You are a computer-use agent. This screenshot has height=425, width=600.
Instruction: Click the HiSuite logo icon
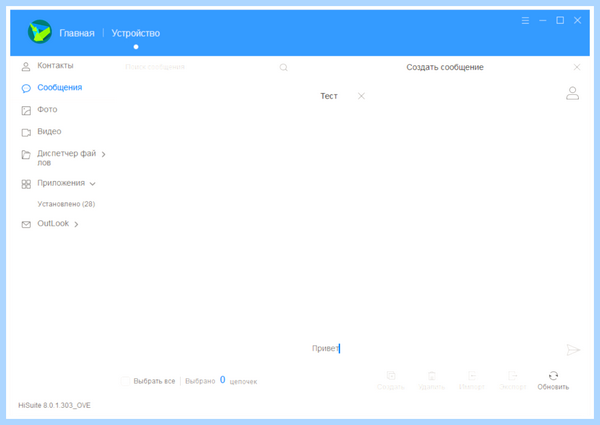40,32
